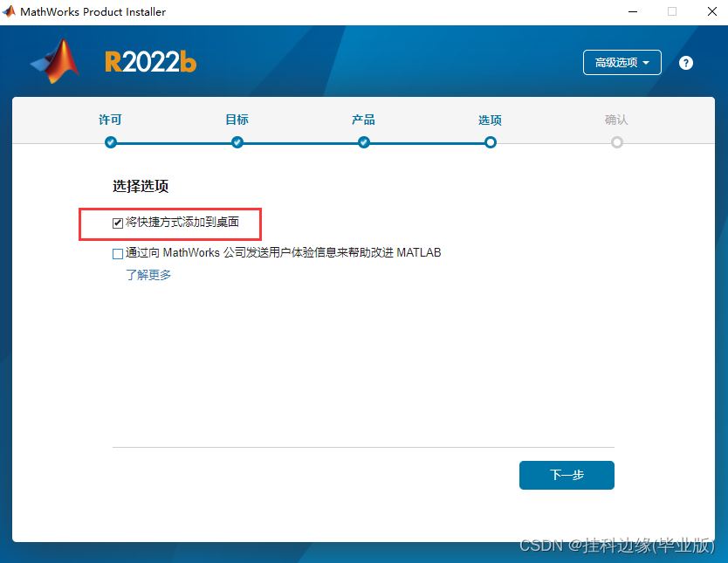The width and height of the screenshot is (728, 563).
Task: Open the 了解更多 link
Action: [x=148, y=275]
